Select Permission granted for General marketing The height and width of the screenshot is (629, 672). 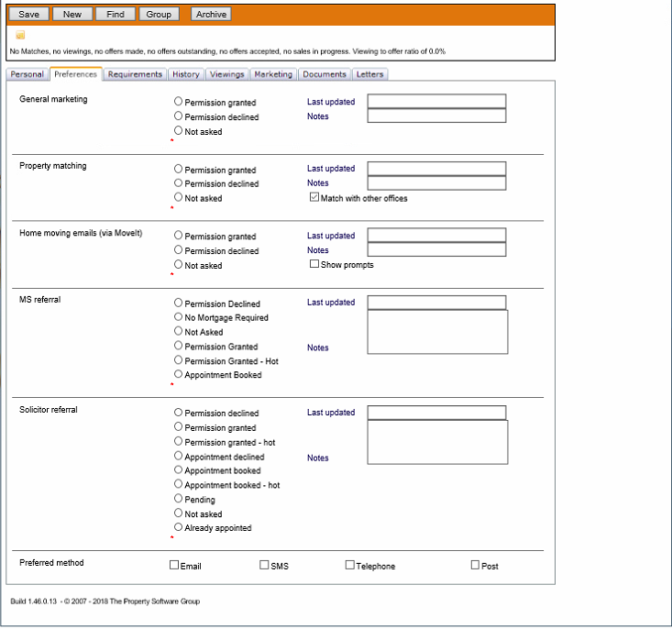click(178, 101)
